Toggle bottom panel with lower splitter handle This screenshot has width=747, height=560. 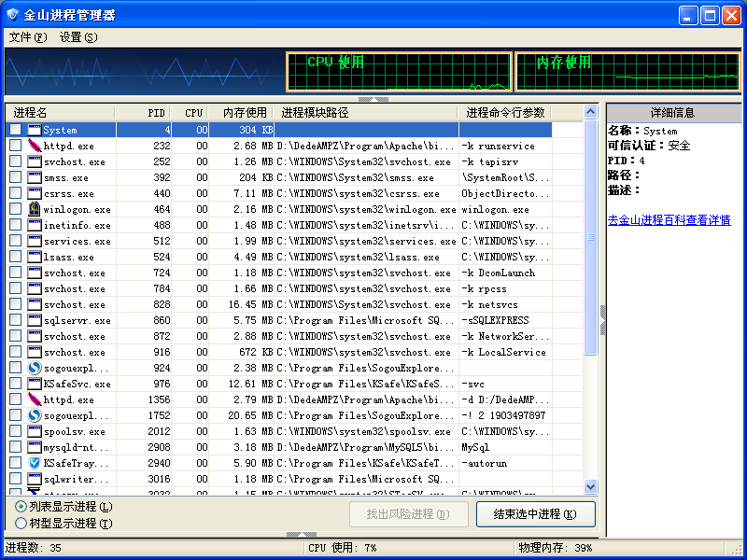302,535
